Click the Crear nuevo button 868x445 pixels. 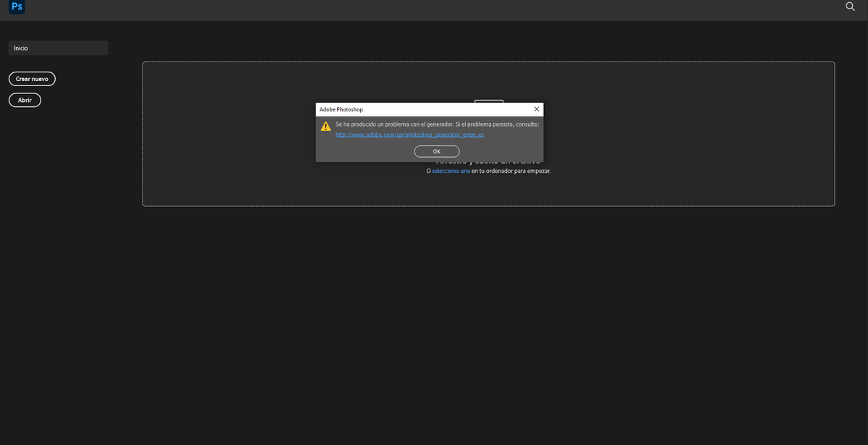(x=32, y=79)
